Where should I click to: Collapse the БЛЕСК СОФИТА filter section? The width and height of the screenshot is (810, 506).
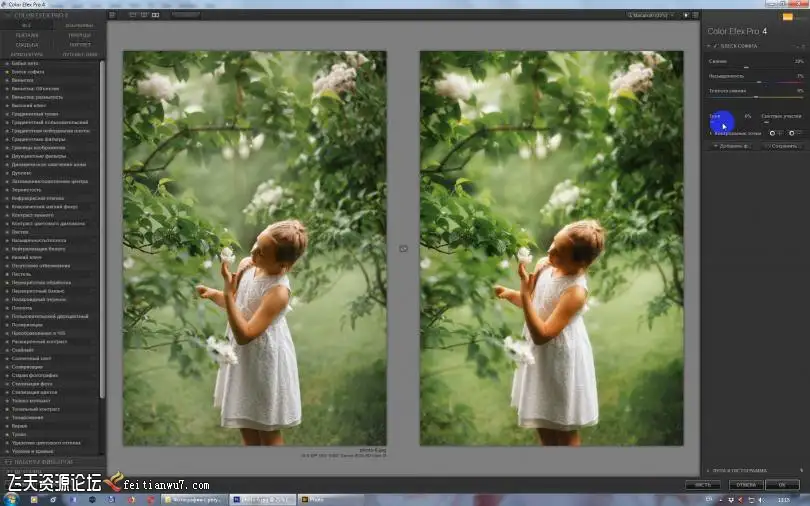tap(709, 46)
